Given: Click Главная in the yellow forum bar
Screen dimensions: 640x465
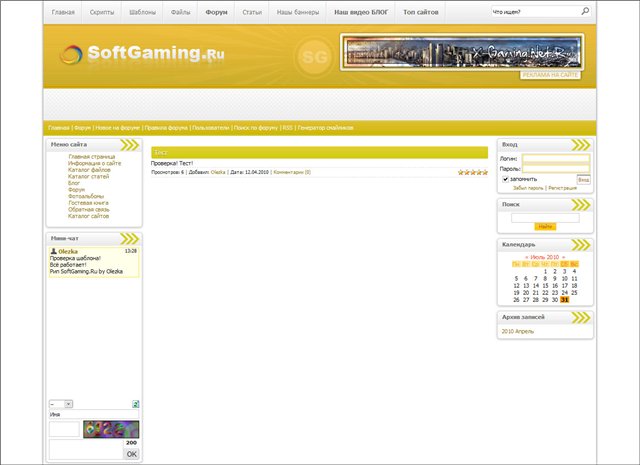Looking at the screenshot, I should [x=59, y=128].
